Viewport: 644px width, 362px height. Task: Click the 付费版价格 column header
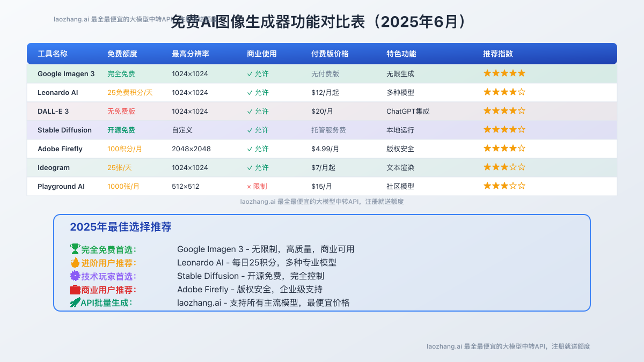330,54
